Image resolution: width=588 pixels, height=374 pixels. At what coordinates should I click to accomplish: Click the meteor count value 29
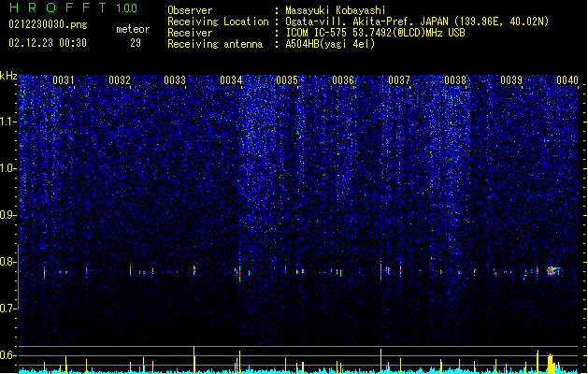coord(136,43)
